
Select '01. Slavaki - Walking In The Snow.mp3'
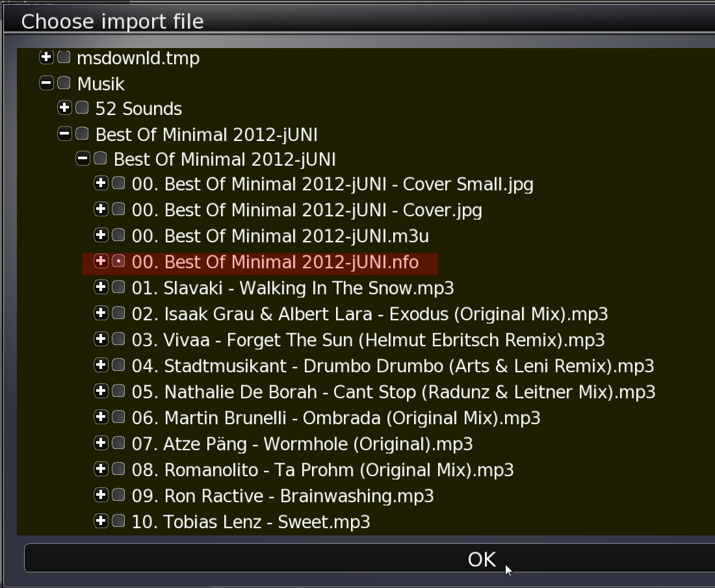pyautogui.click(x=292, y=288)
